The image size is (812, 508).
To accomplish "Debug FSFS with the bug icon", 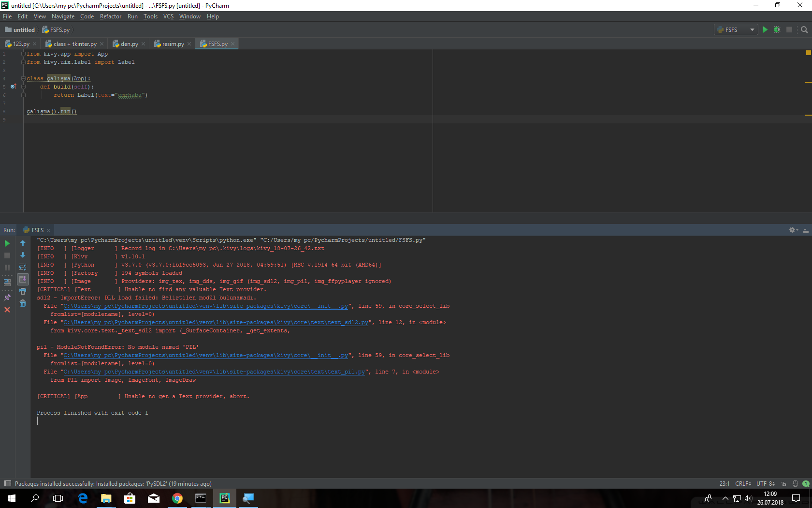I will 777,30.
